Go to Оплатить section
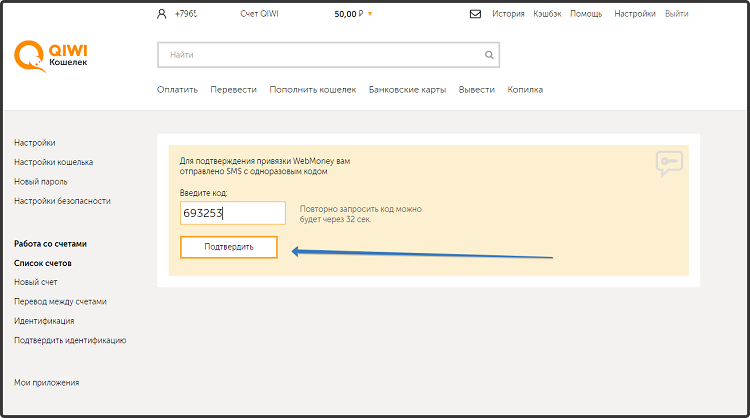 pos(177,89)
